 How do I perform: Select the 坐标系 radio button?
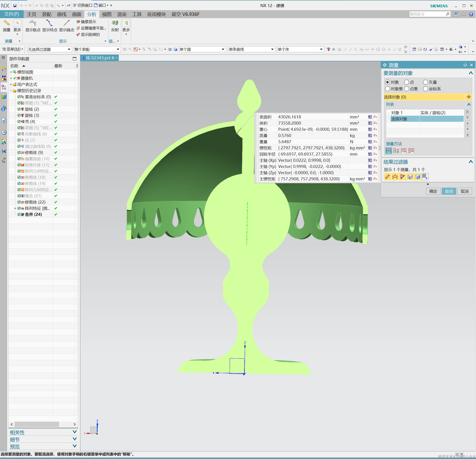[426, 89]
